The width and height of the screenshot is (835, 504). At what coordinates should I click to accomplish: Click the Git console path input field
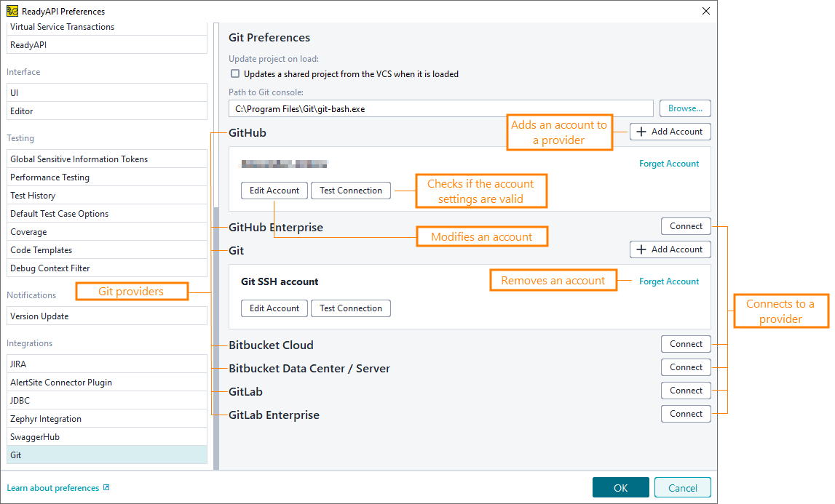tap(437, 108)
